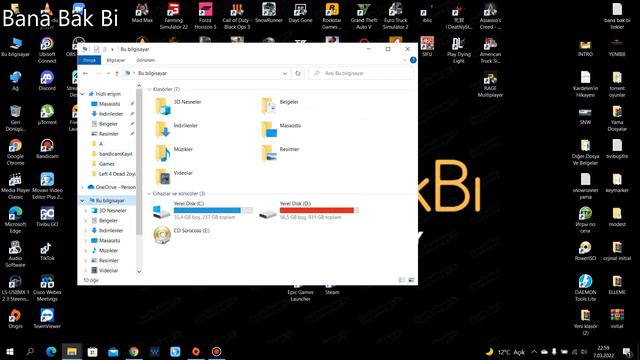Switch to details view in status bar

[x=402, y=280]
